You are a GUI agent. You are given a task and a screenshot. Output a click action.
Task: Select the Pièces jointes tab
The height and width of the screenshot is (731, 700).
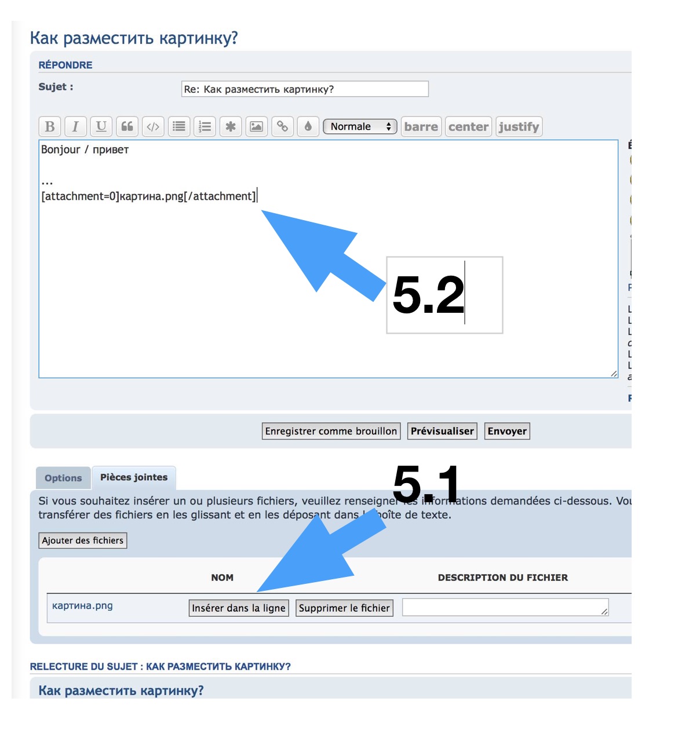pos(134,478)
